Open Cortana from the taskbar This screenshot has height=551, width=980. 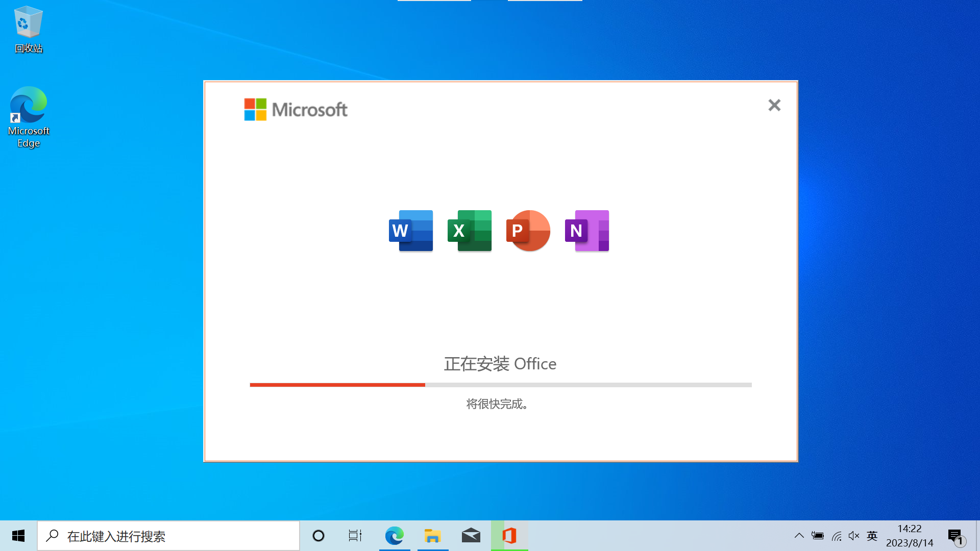pyautogui.click(x=318, y=536)
